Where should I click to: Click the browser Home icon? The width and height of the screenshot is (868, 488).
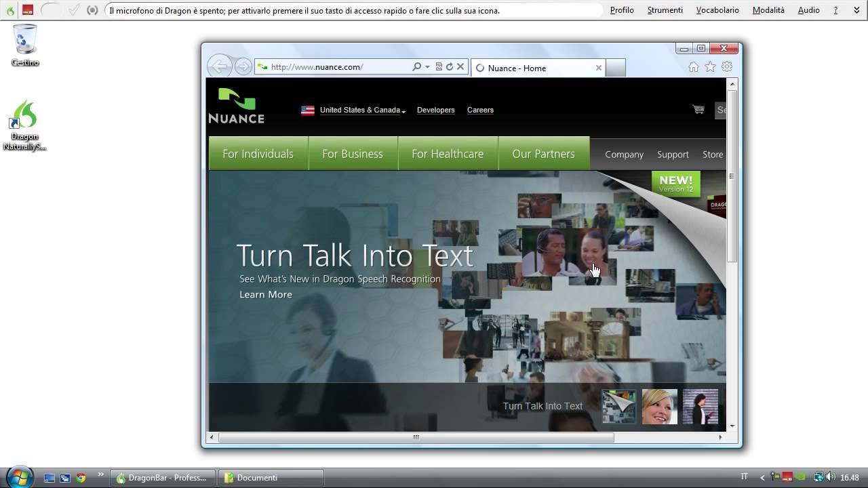(693, 66)
